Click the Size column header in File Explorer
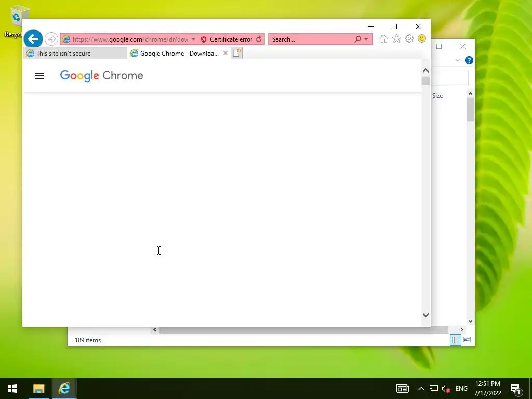 tap(437, 96)
